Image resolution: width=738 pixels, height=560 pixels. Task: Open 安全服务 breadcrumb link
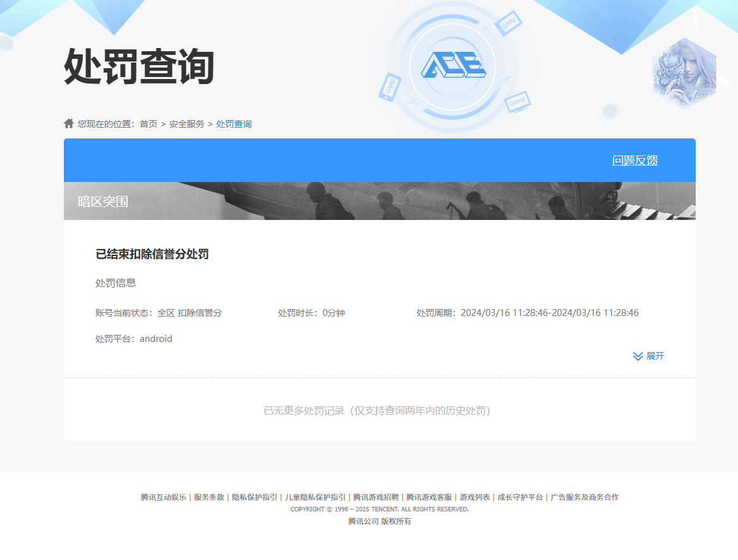[x=186, y=124]
